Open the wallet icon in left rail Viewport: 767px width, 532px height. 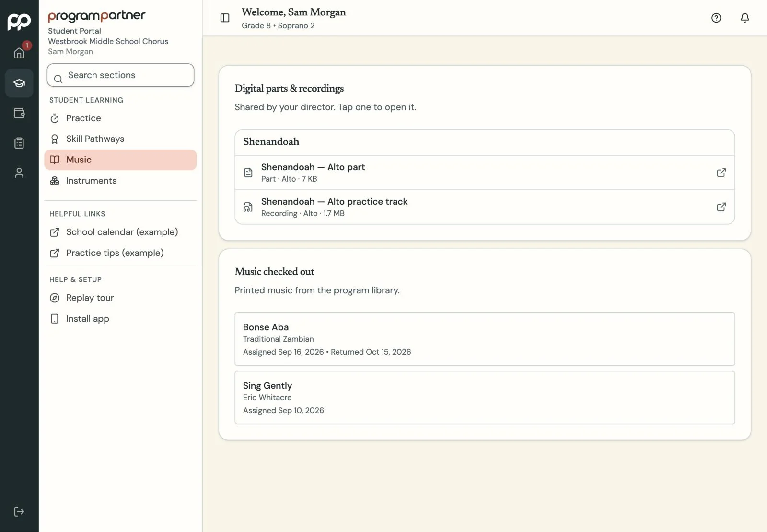[19, 113]
